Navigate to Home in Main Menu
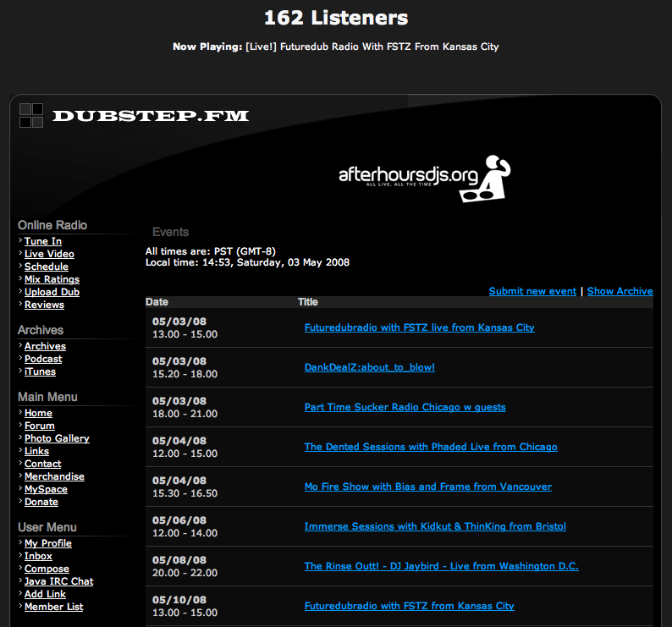 38,413
